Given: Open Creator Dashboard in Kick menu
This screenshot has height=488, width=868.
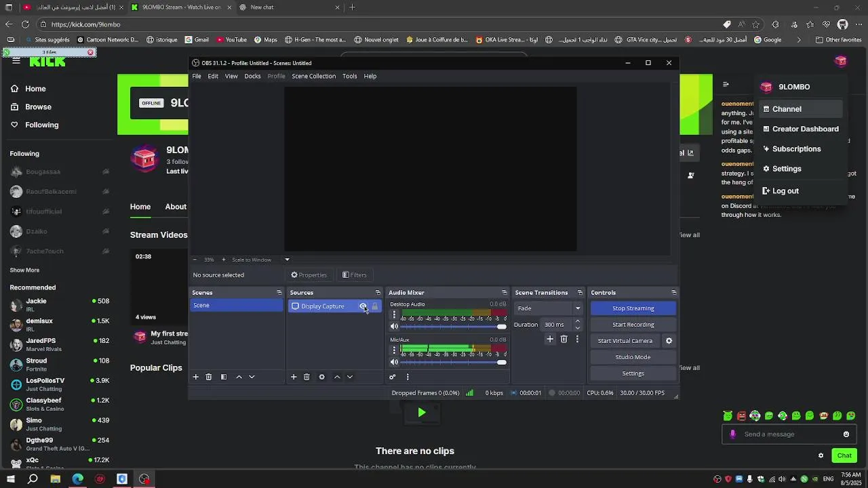Looking at the screenshot, I should click(x=800, y=129).
